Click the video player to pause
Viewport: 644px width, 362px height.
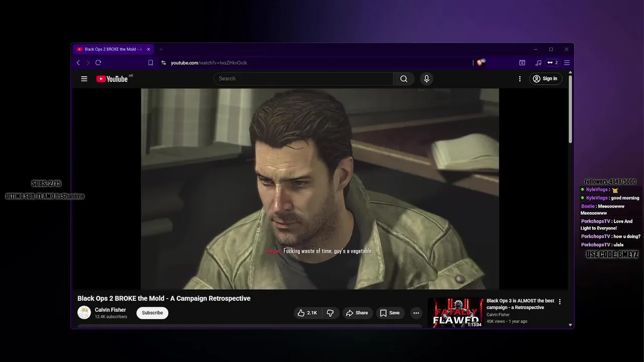tap(319, 189)
